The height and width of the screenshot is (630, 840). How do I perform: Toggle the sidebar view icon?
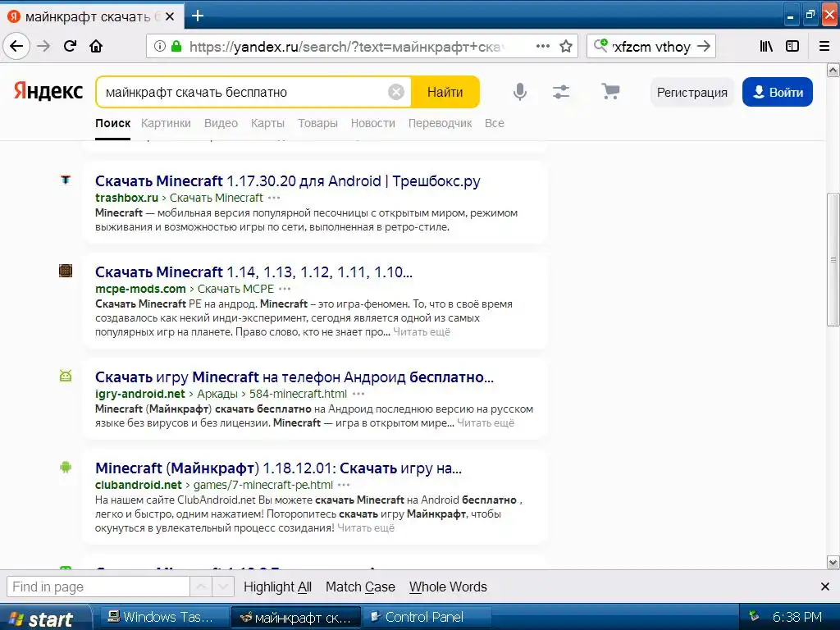click(792, 46)
